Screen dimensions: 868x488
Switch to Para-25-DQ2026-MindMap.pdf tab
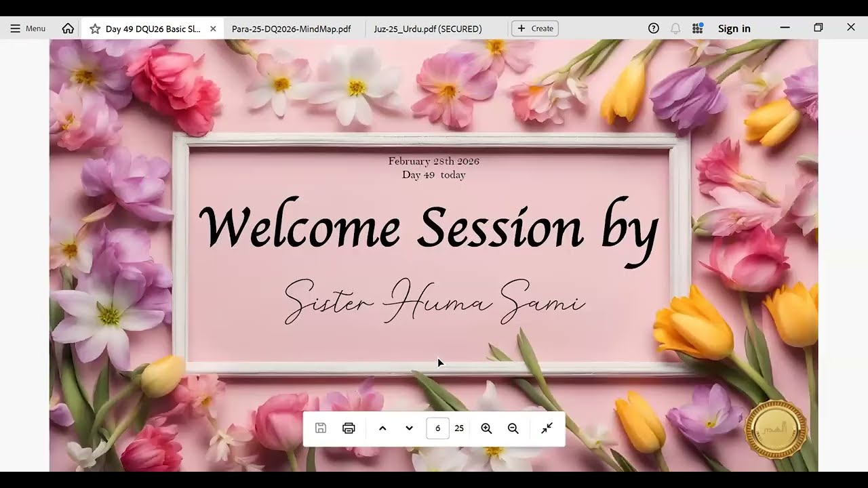[292, 29]
